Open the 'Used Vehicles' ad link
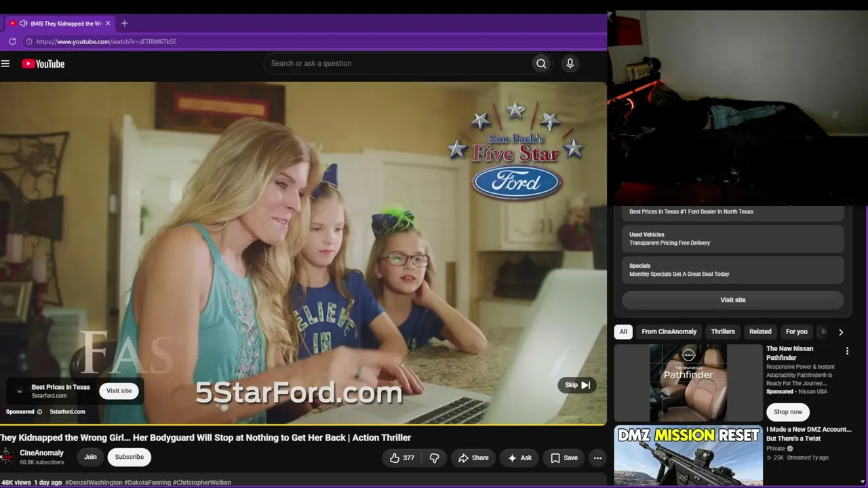 coord(732,239)
